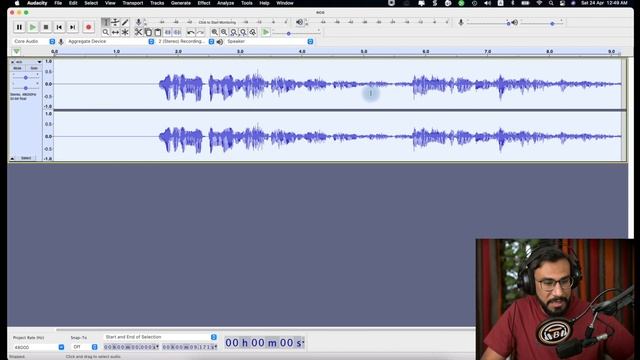Image resolution: width=640 pixels, height=360 pixels.
Task: Open the Effect menu
Action: tap(204, 3)
